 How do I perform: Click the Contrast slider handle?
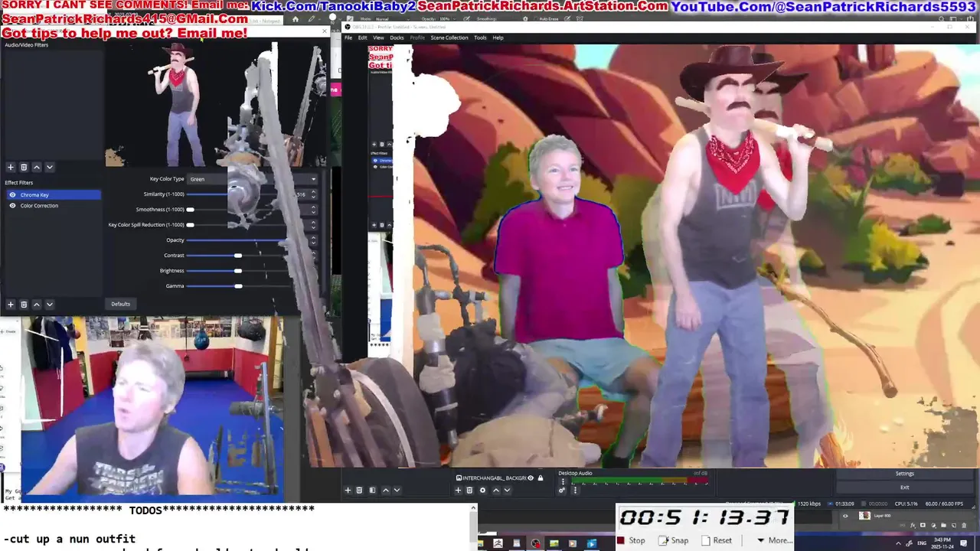238,256
